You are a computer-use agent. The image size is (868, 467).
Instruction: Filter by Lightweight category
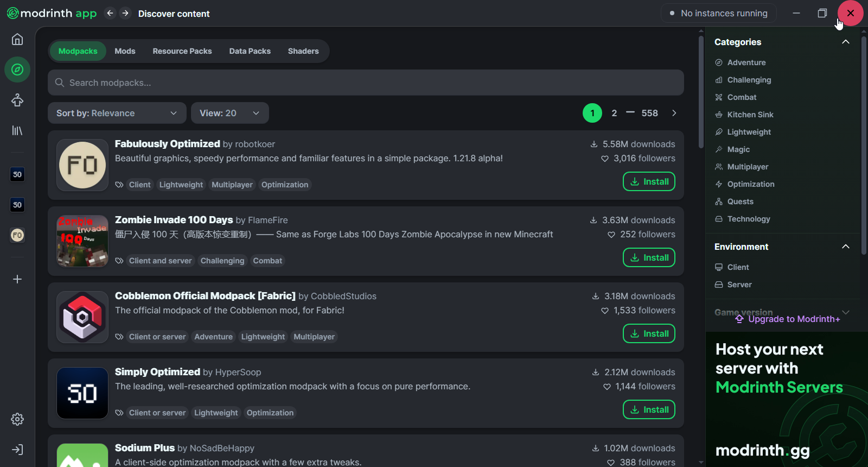(743, 132)
